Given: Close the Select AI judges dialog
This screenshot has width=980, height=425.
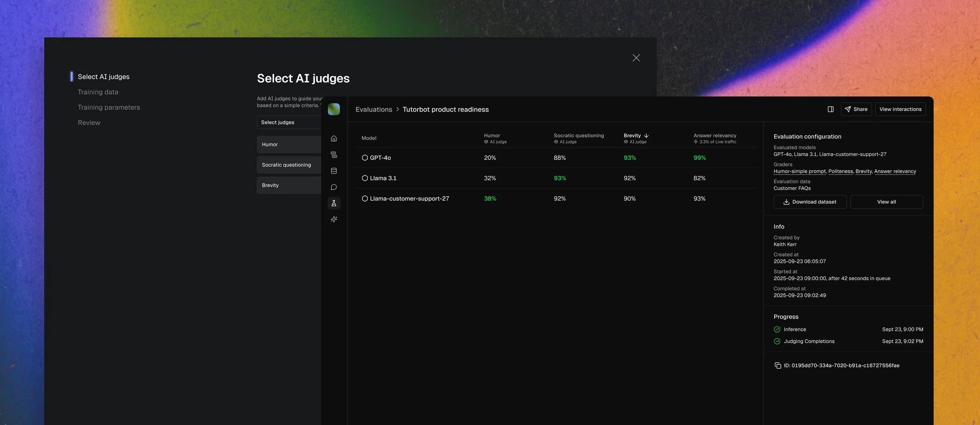Looking at the screenshot, I should coord(636,58).
